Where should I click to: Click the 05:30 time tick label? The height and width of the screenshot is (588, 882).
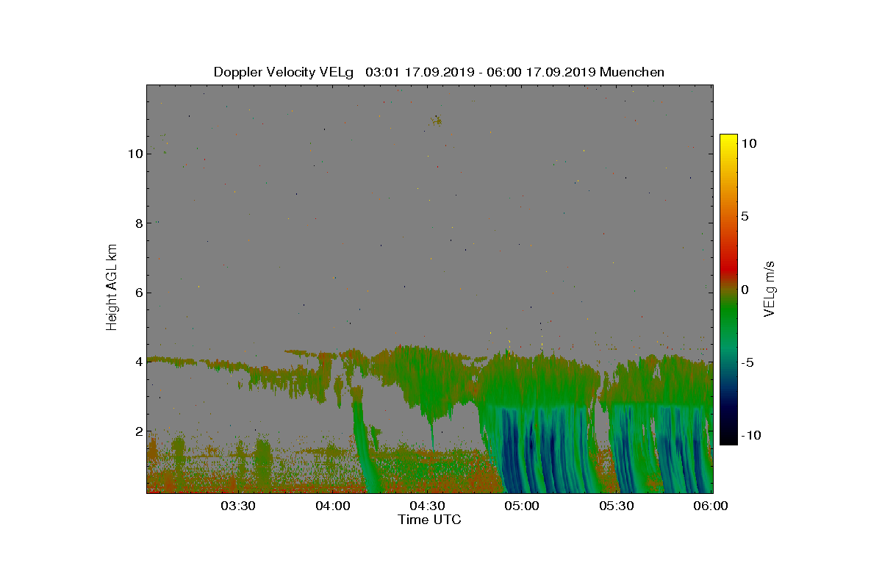[617, 506]
